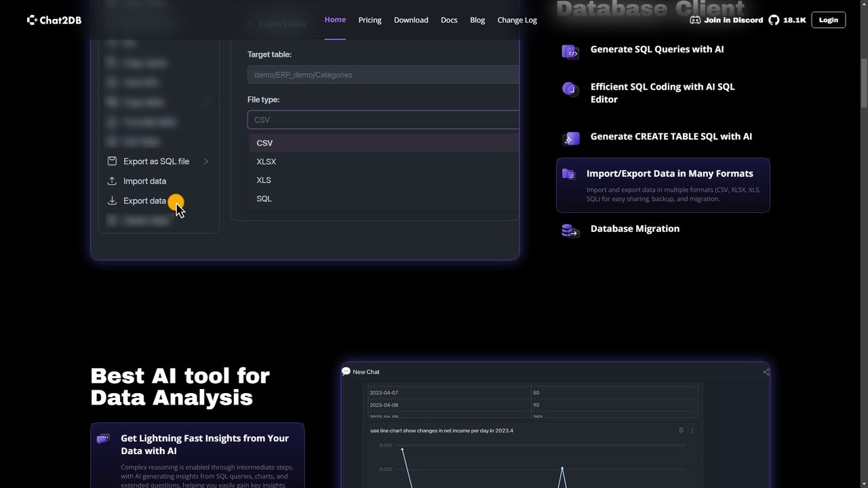Click the Target table field

coord(383,75)
